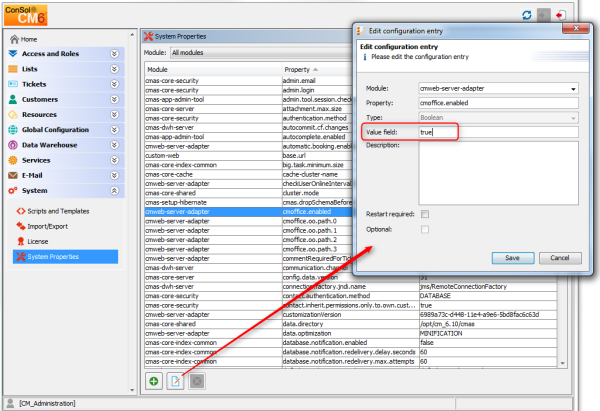600x411 pixels.
Task: Select the customizationVersion row
Action: click(351, 315)
